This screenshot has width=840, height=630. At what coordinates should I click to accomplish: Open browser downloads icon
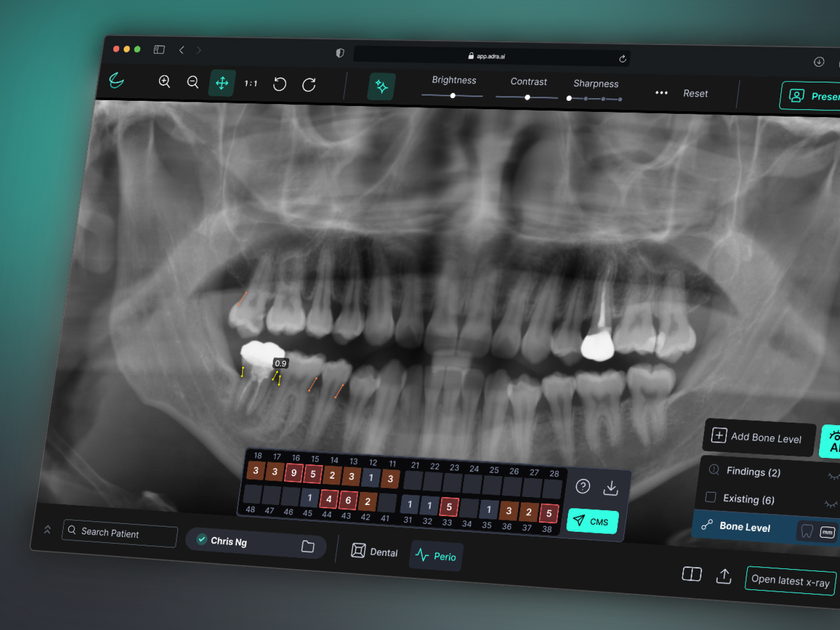819,62
